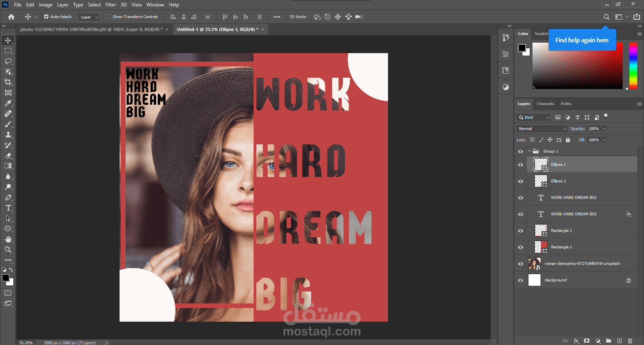
Task: Hide the Background layer
Action: click(520, 280)
